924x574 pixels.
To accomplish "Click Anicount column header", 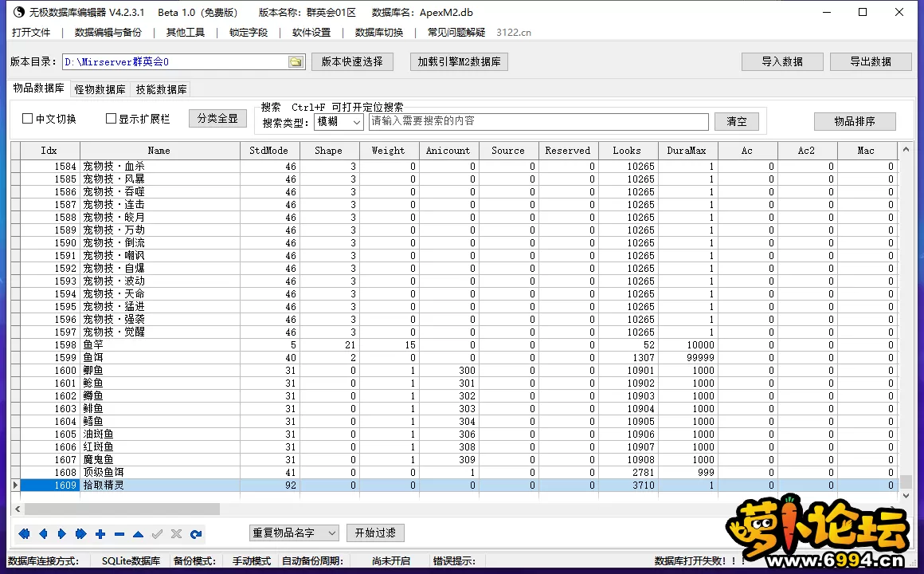I will click(x=449, y=151).
